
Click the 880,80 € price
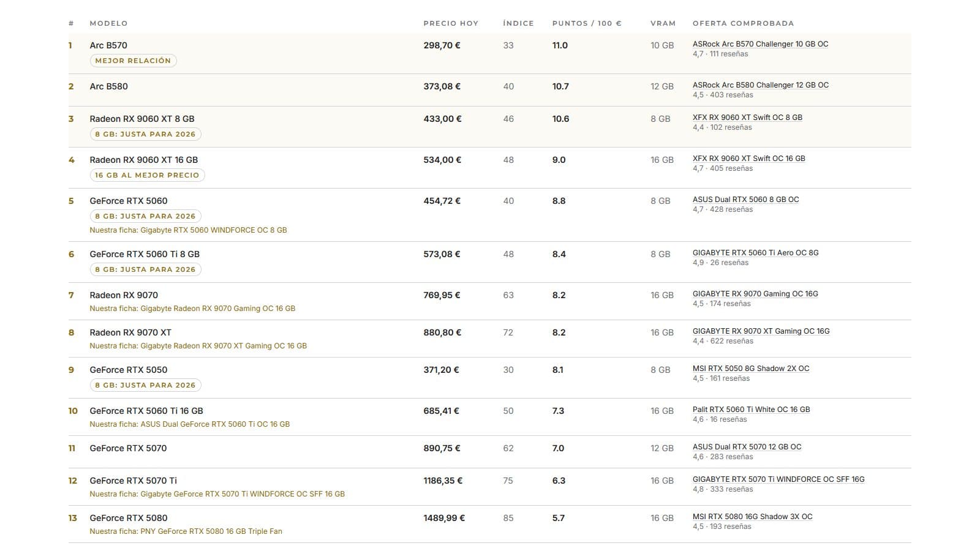pyautogui.click(x=443, y=332)
